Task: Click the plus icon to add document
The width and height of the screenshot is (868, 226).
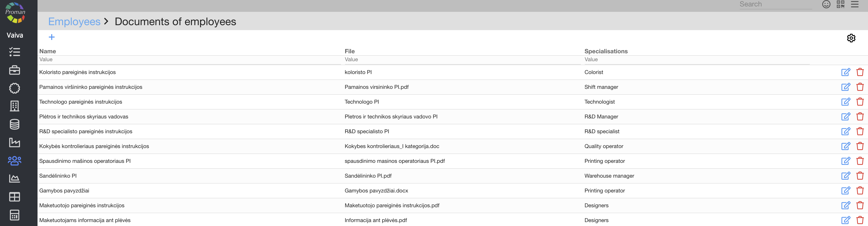Action: 52,37
